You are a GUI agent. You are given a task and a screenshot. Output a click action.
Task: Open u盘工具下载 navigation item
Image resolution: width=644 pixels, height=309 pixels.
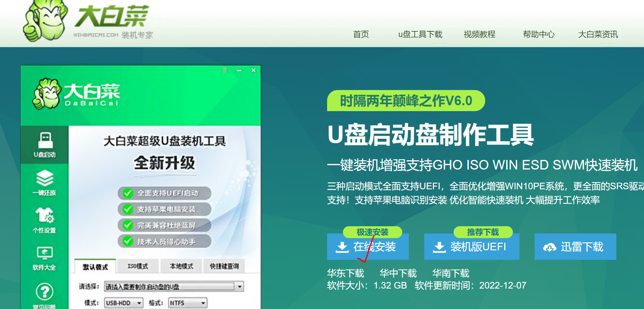tap(420, 34)
